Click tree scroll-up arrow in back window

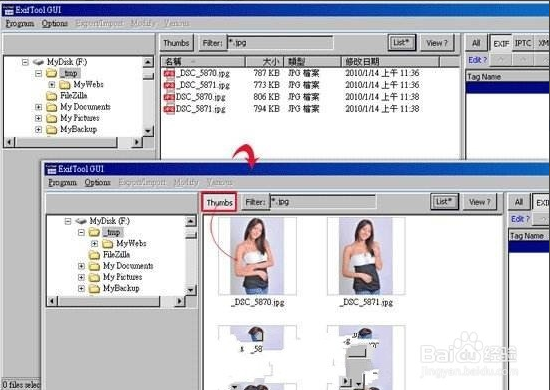pos(148,62)
